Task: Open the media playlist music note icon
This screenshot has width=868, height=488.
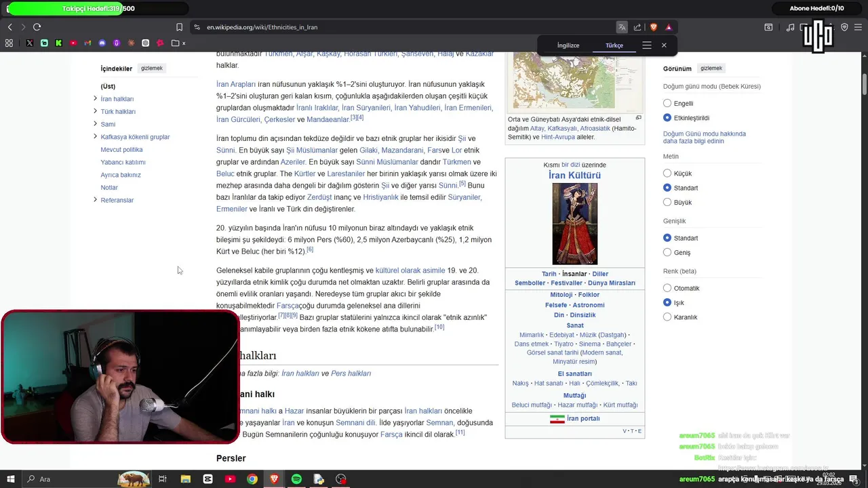Action: click(x=790, y=27)
